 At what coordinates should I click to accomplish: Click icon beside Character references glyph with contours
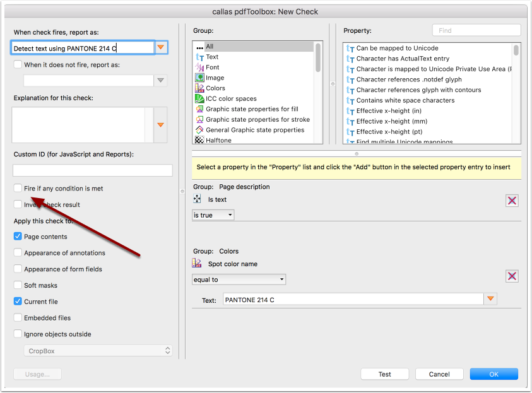pos(350,90)
